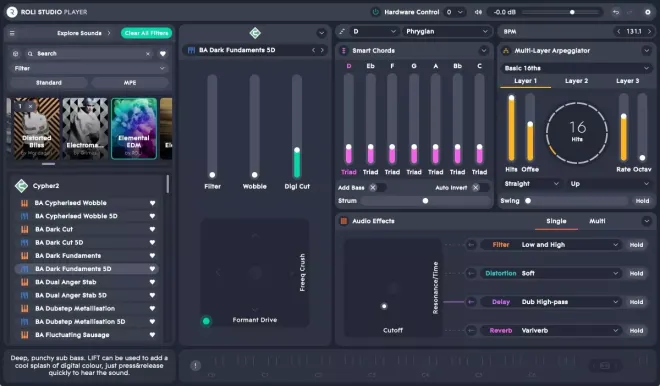Clear search with the X icon
660x386 pixels.
pos(148,54)
